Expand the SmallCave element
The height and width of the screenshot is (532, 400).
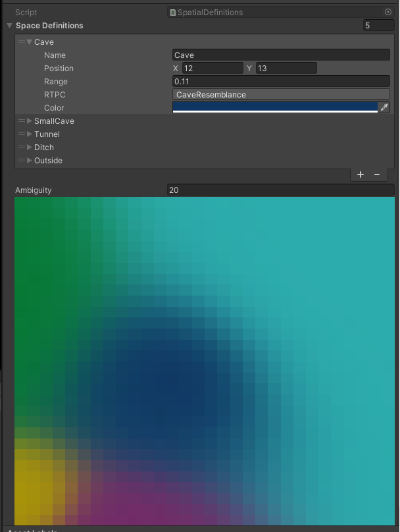pyautogui.click(x=29, y=121)
